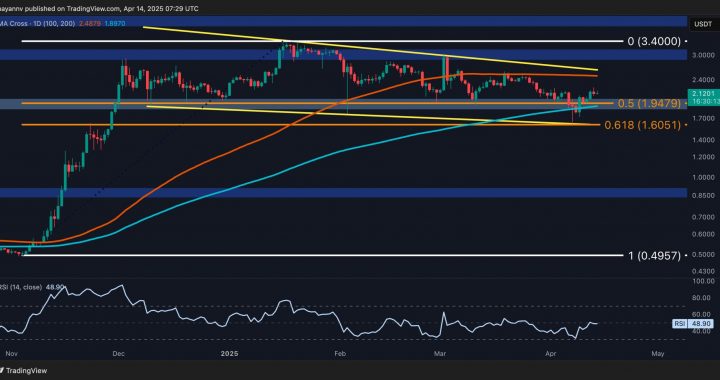Click the Dec label on the time axis

point(119,353)
